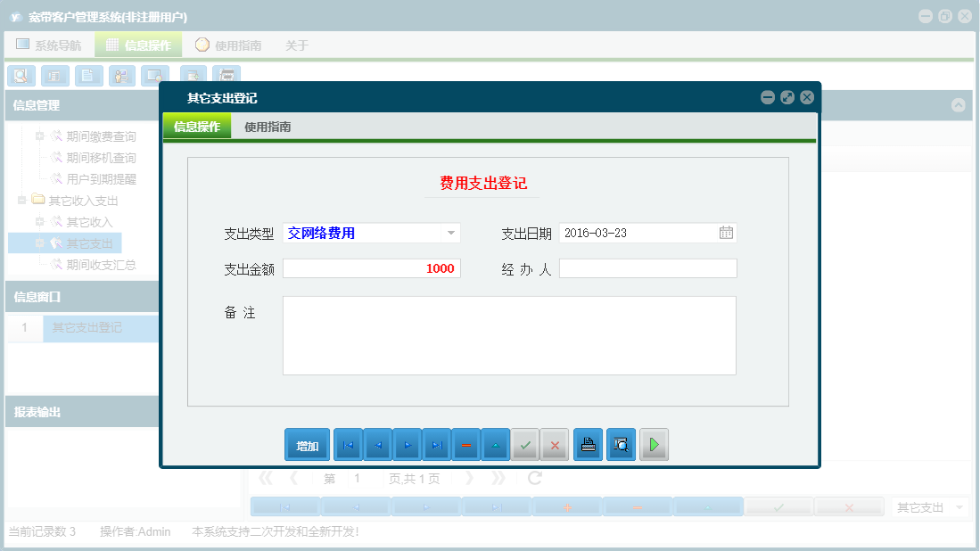Select the search query toolbar icon
This screenshot has height=551, width=980.
pyautogui.click(x=21, y=76)
